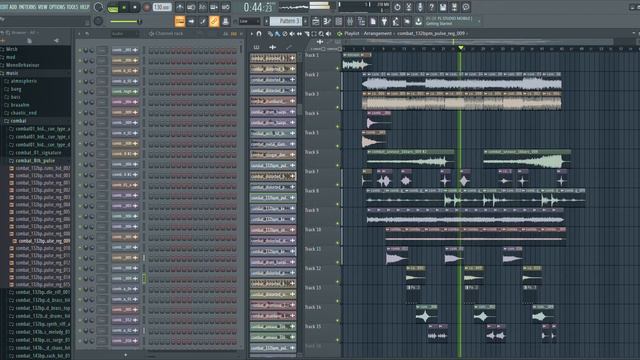Viewport: 640px width, 360px height.
Task: Click the play button in transport
Action: [124, 7]
